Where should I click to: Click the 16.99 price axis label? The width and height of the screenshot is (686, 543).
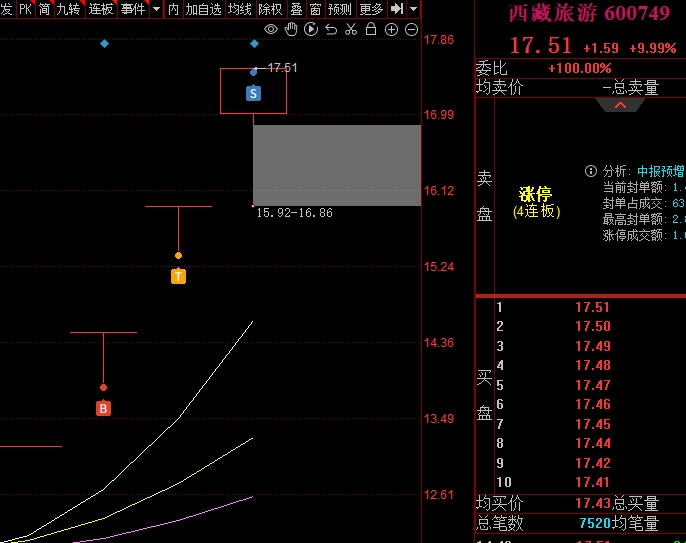(x=439, y=115)
